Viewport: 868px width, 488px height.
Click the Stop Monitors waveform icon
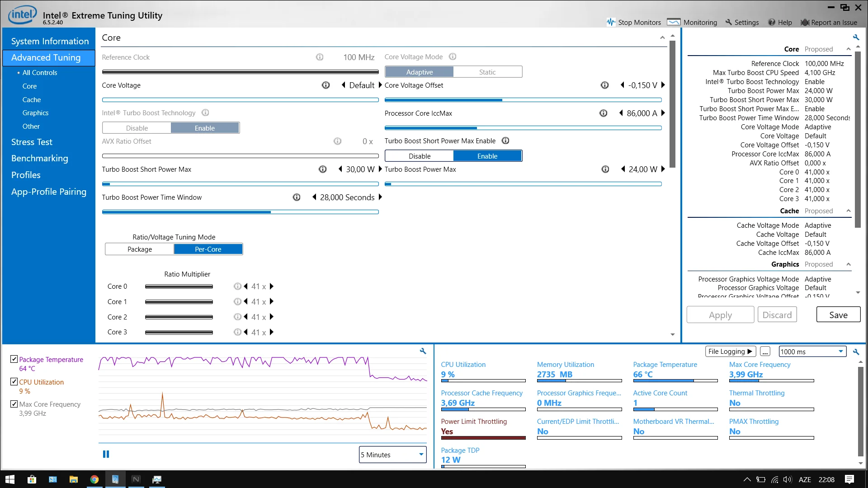coord(611,22)
